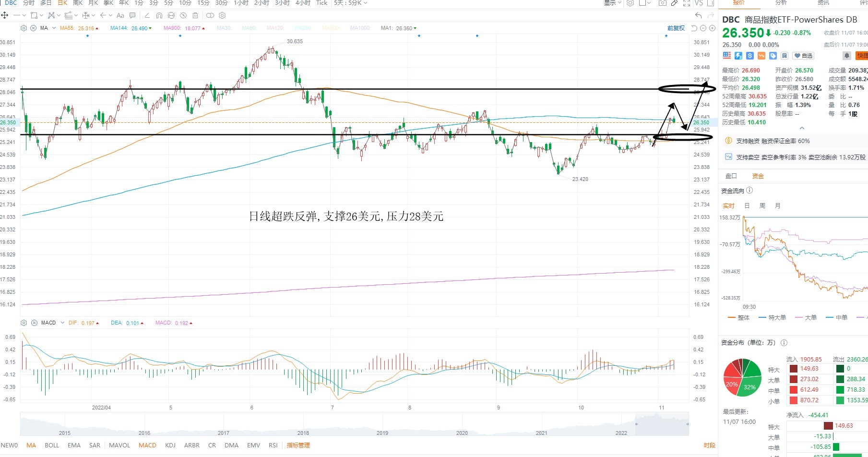
Task: Open the 5天:5分K period dropdown
Action: point(351,3)
